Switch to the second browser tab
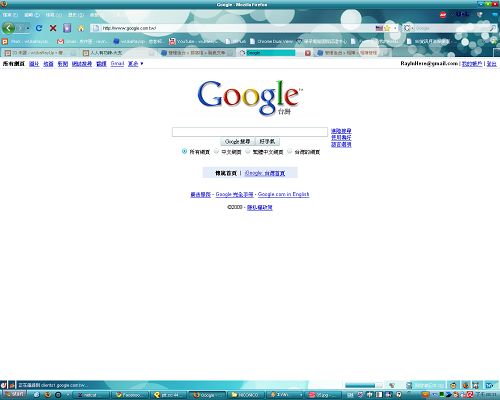 [x=118, y=53]
